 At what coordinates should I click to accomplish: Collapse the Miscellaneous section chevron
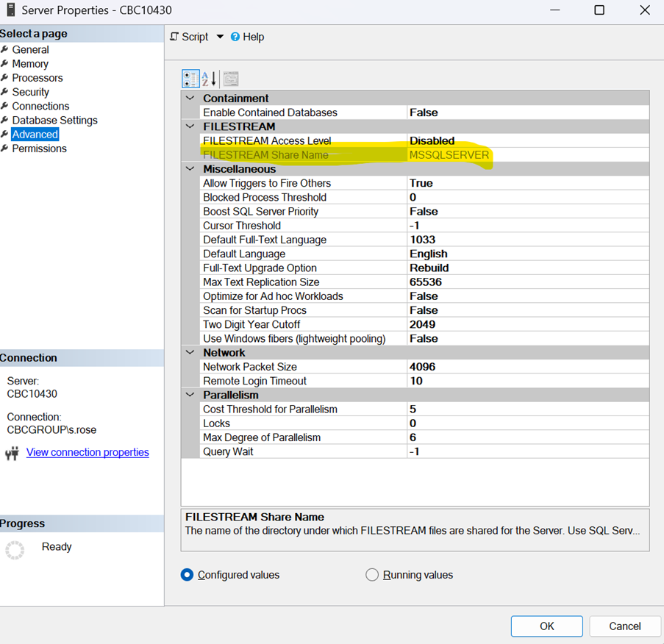pos(190,169)
